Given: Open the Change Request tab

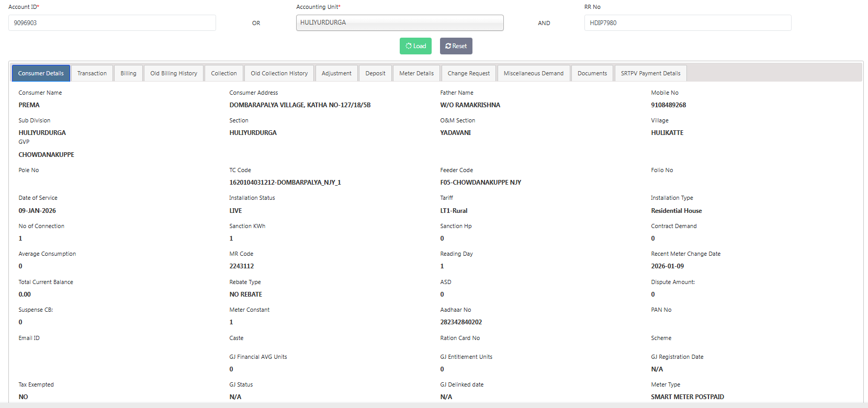Looking at the screenshot, I should tap(469, 73).
